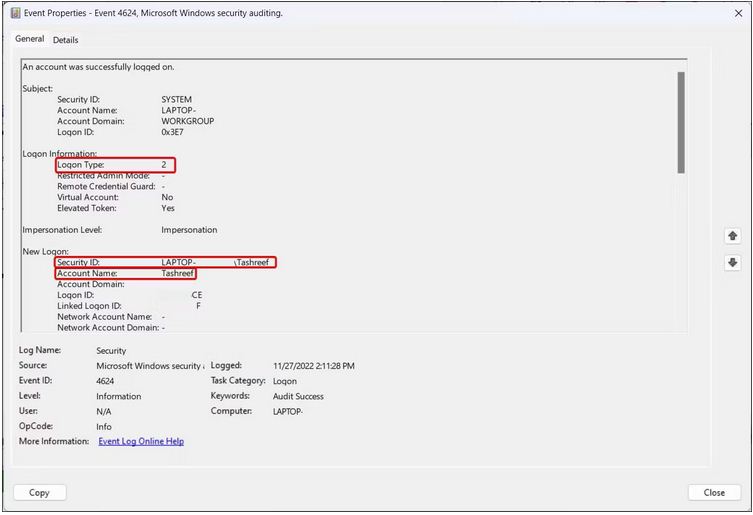
Task: Click the 'Subject:' section heading
Action: click(37, 89)
